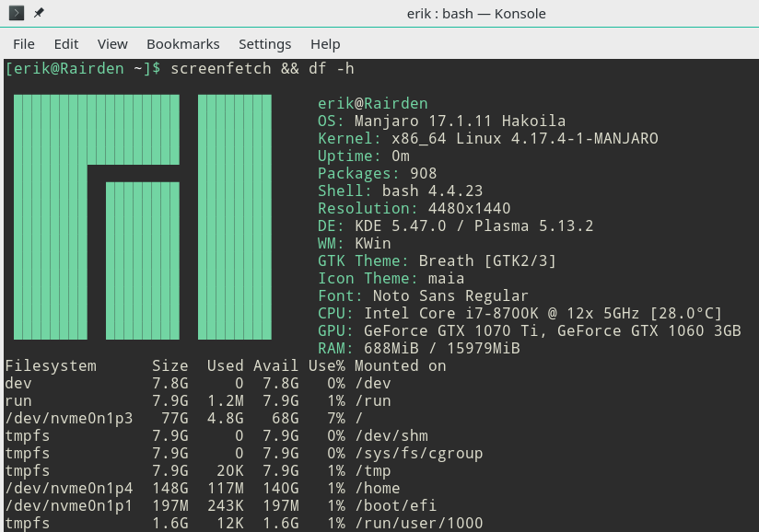Click the '/dev/nvme0n1p3' filesystem entry
759x532 pixels.
(x=69, y=418)
